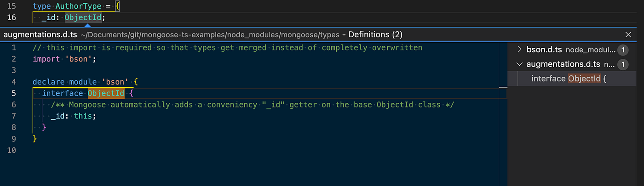644x186 pixels.
Task: Click the Definitions (2) label
Action: pos(376,34)
